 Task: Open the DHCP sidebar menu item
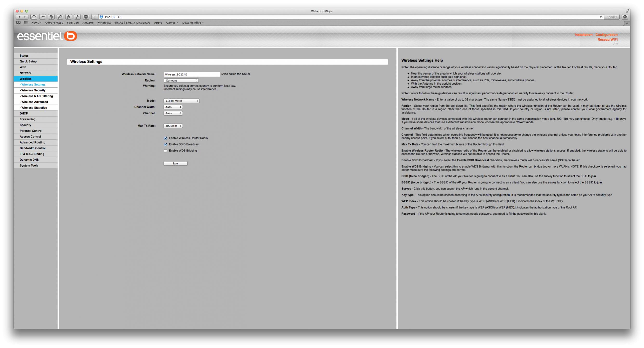pyautogui.click(x=24, y=113)
